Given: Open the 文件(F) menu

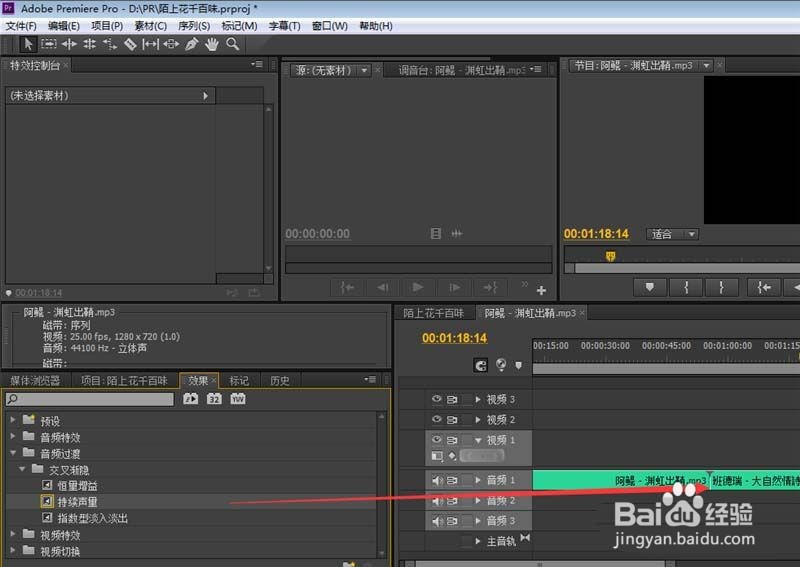Looking at the screenshot, I should (21, 26).
